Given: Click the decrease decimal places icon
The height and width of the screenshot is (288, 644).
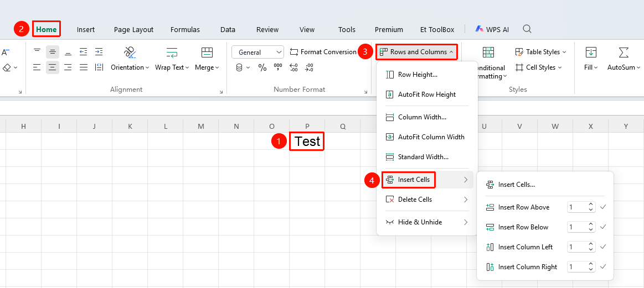Looking at the screenshot, I should [x=310, y=67].
